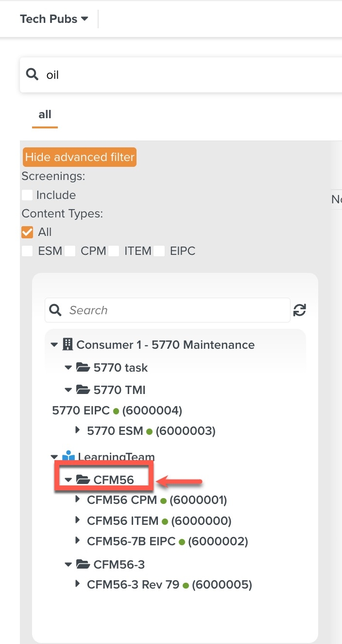Click the 5770 TMI folder icon

pyautogui.click(x=84, y=390)
